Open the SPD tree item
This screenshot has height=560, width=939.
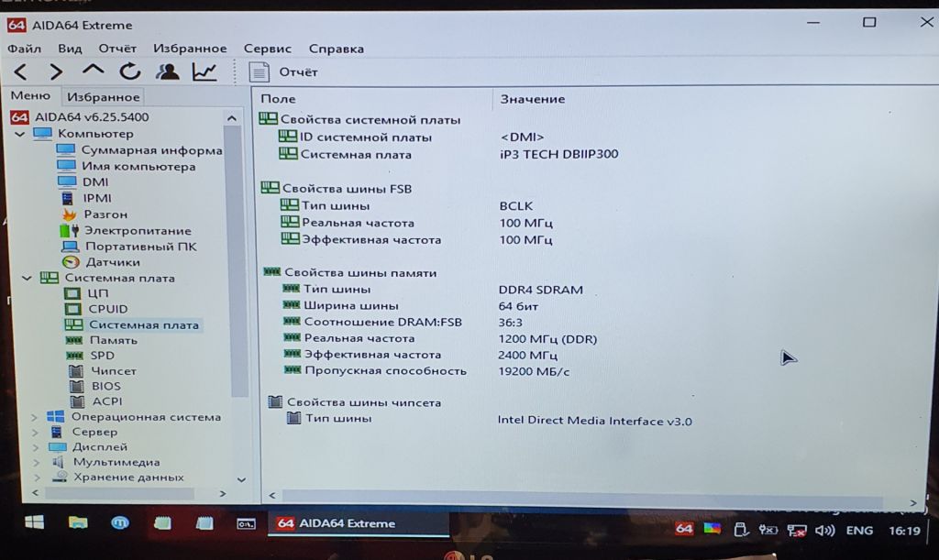(x=90, y=356)
